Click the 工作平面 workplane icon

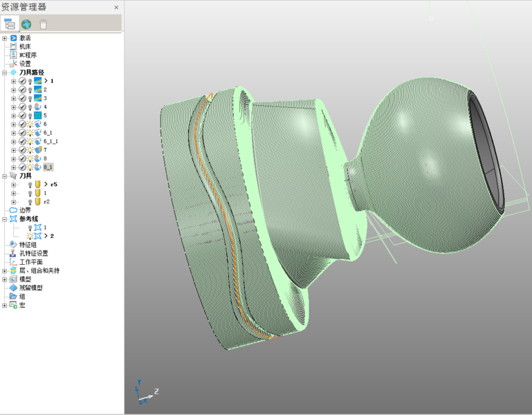point(13,262)
